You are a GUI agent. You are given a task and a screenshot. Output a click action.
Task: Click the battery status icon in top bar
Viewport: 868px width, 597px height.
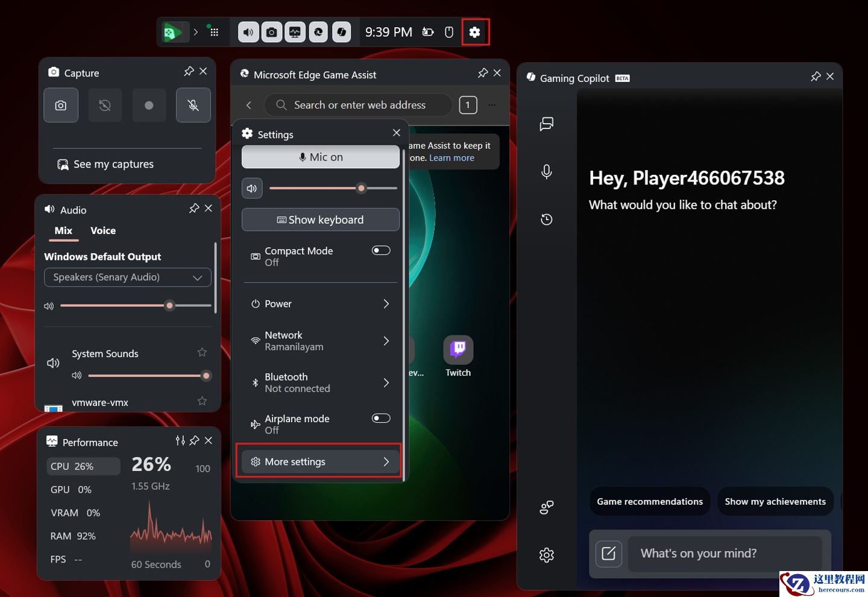pos(428,32)
